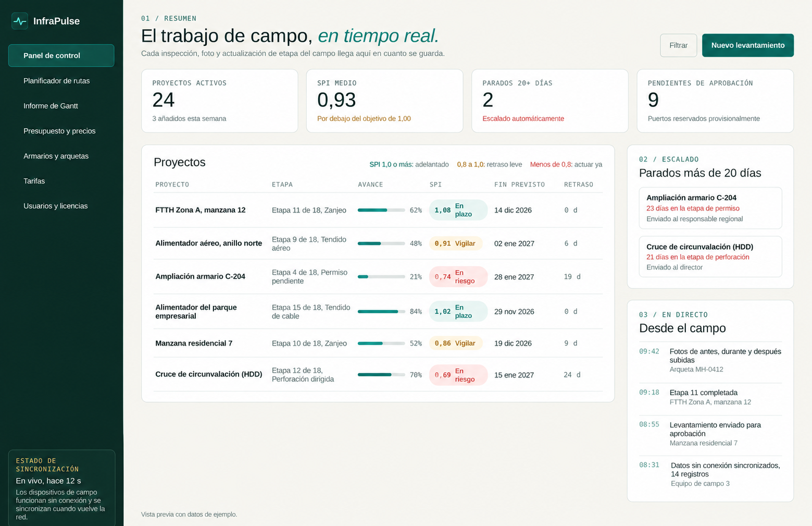Open the 09:18 Etapa 11 completada entry
This screenshot has height=526, width=812.
(710, 397)
